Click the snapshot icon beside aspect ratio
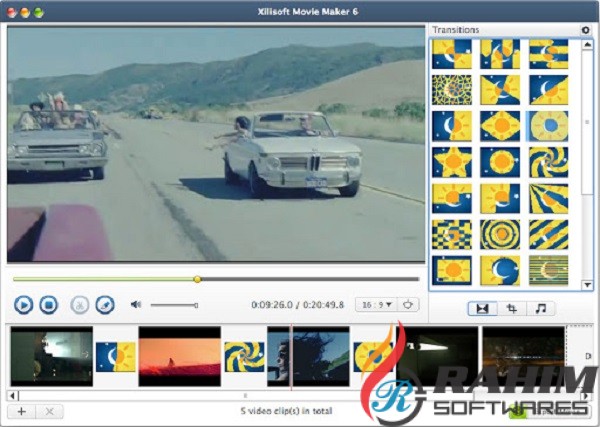Viewport: 600px width, 427px height. pyautogui.click(x=408, y=305)
